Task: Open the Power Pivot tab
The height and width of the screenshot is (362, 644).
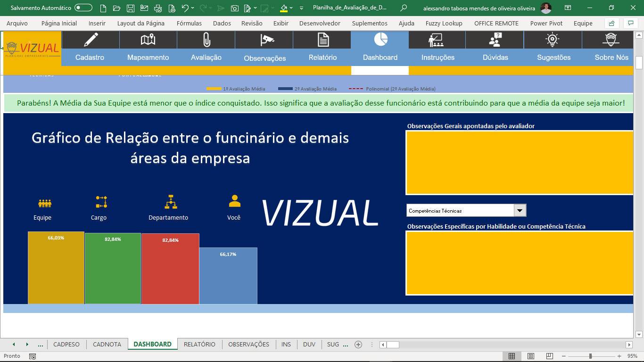Action: click(x=546, y=23)
